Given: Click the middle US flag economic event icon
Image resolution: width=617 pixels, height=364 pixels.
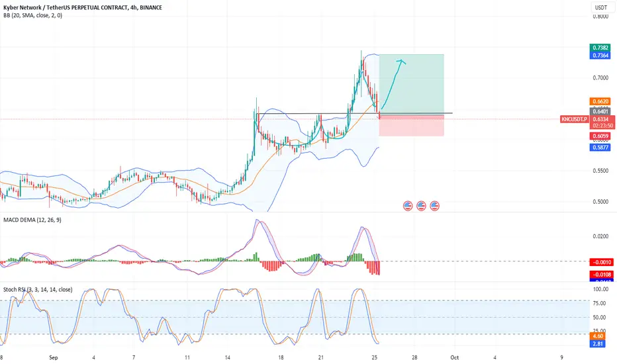Looking at the screenshot, I should pyautogui.click(x=421, y=206).
